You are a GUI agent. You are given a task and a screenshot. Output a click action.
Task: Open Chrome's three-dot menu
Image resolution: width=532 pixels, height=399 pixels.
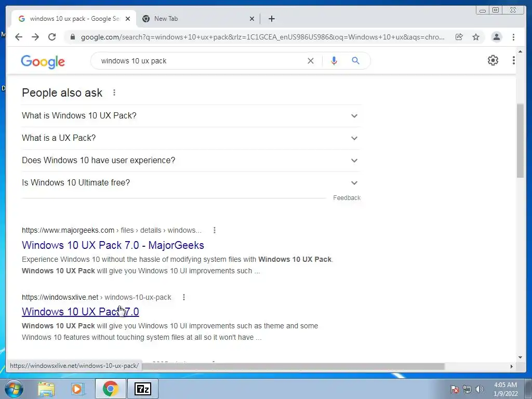(x=513, y=37)
